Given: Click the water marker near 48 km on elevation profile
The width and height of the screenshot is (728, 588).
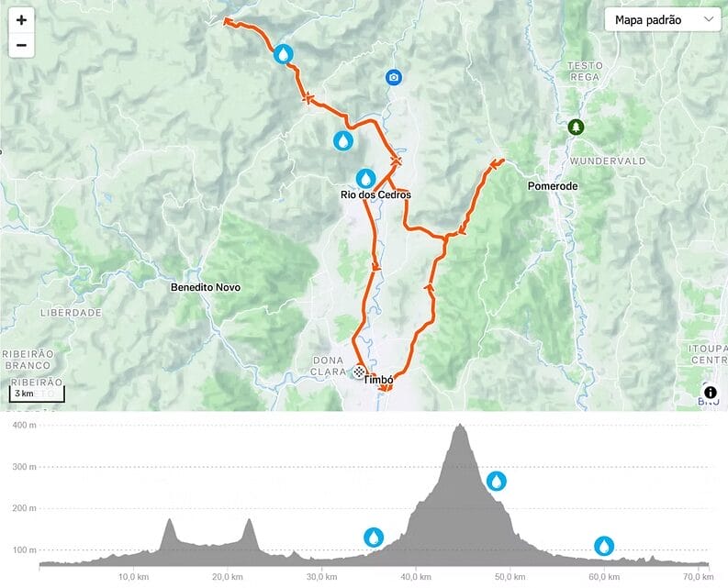Looking at the screenshot, I should coord(497,482).
